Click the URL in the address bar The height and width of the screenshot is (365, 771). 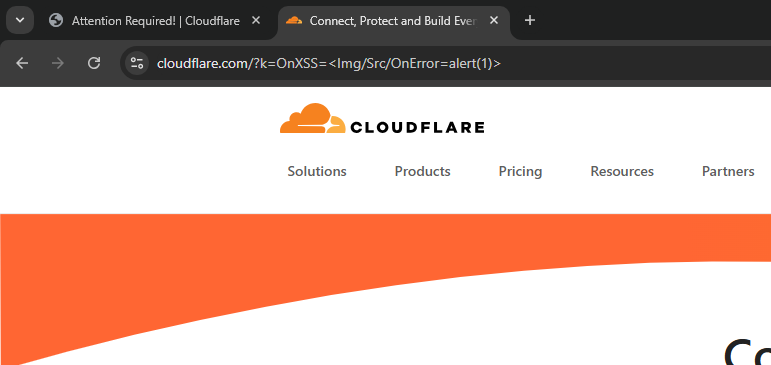[328, 63]
